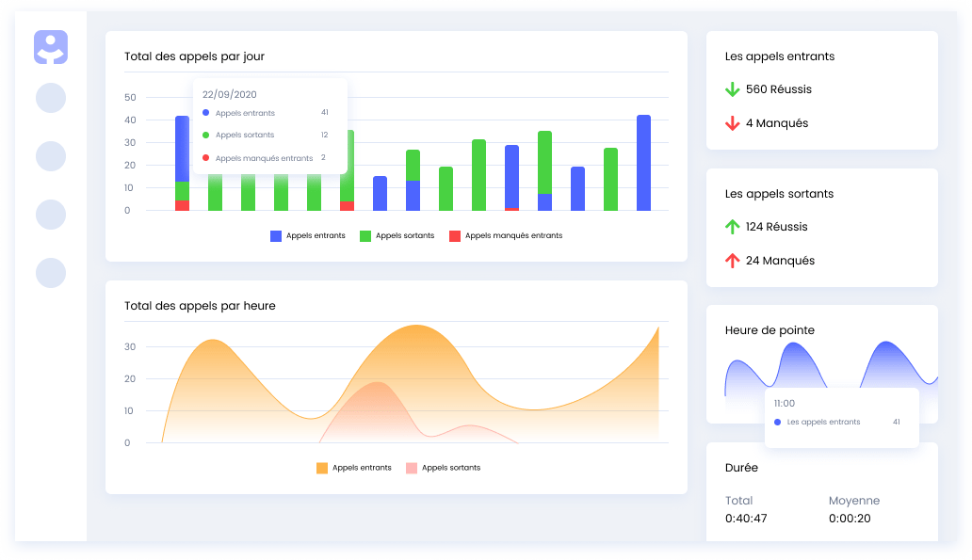Click the Moyenne duration value 0:00:20
The width and height of the screenshot is (972, 560).
point(850,519)
